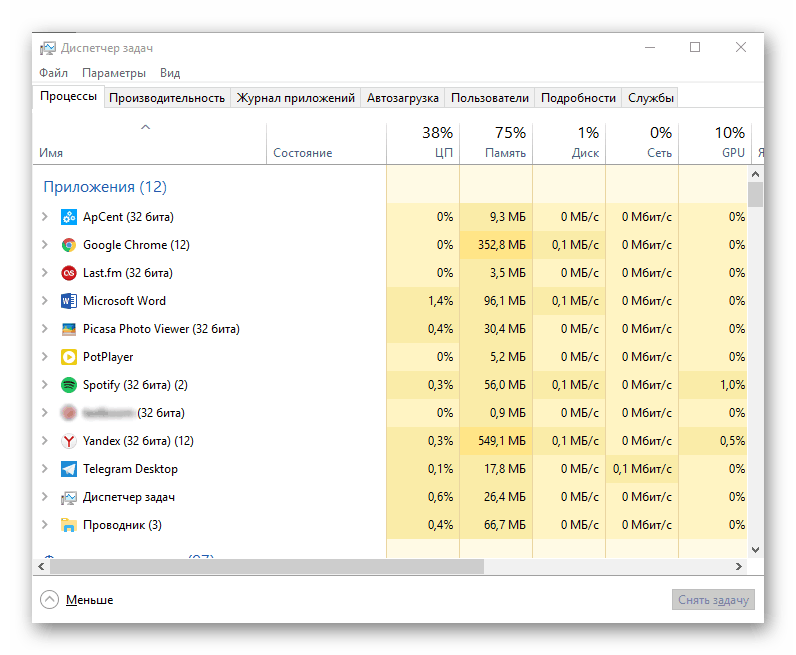Click the Telegram Desktop icon
Screen dimensions: 796x655
click(69, 469)
